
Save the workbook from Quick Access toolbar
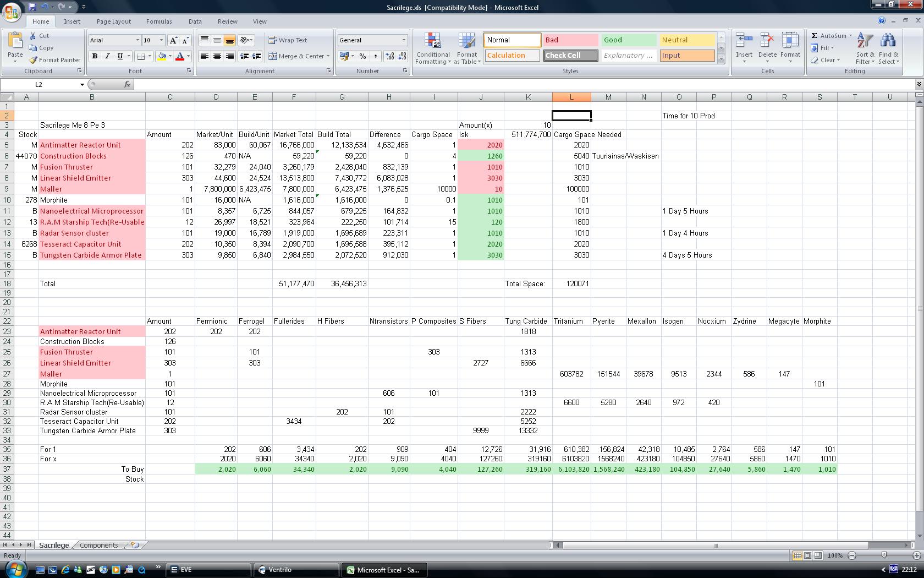[32, 7]
